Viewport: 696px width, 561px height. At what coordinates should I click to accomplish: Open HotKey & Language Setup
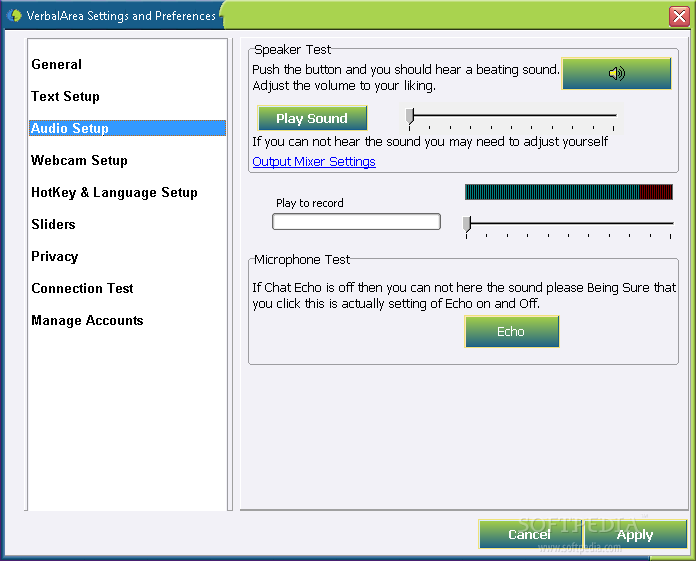(x=114, y=192)
